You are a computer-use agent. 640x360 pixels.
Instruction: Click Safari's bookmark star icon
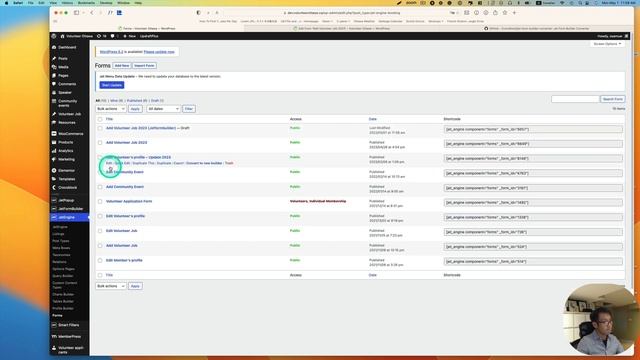[505, 13]
